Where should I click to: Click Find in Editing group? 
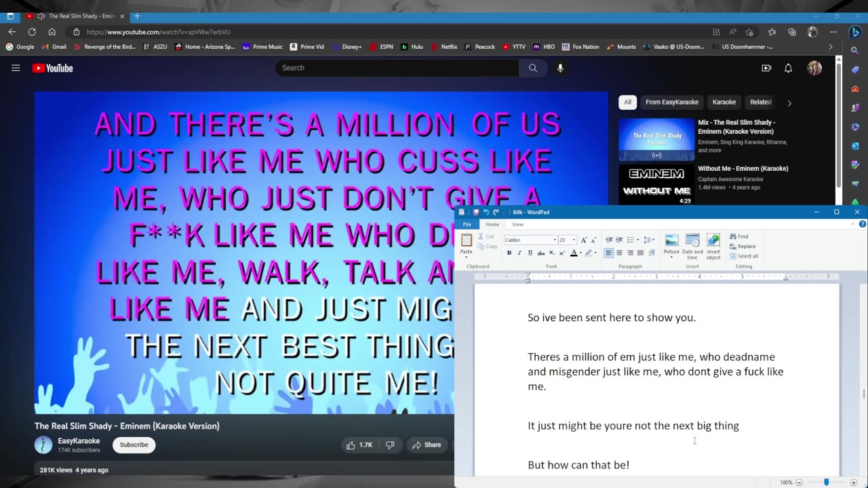[x=739, y=237]
